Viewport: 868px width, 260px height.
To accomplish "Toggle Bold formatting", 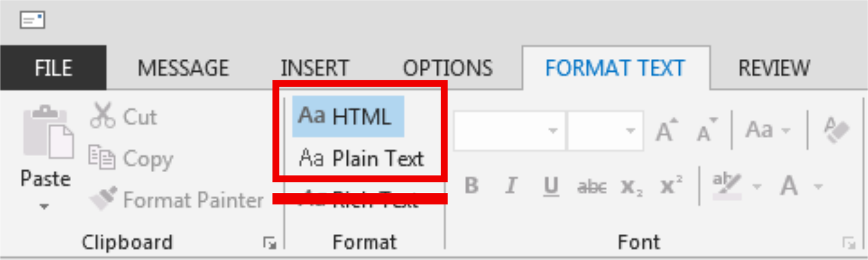I will [471, 186].
